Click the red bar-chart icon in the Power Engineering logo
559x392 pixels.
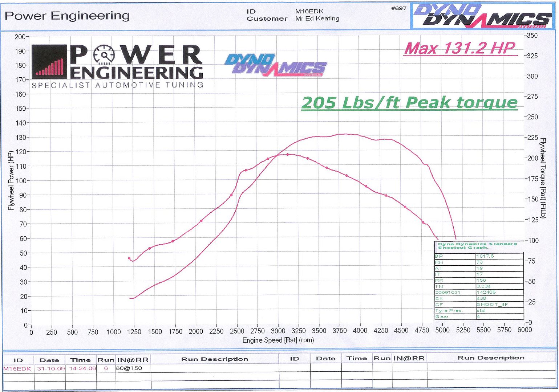49,62
